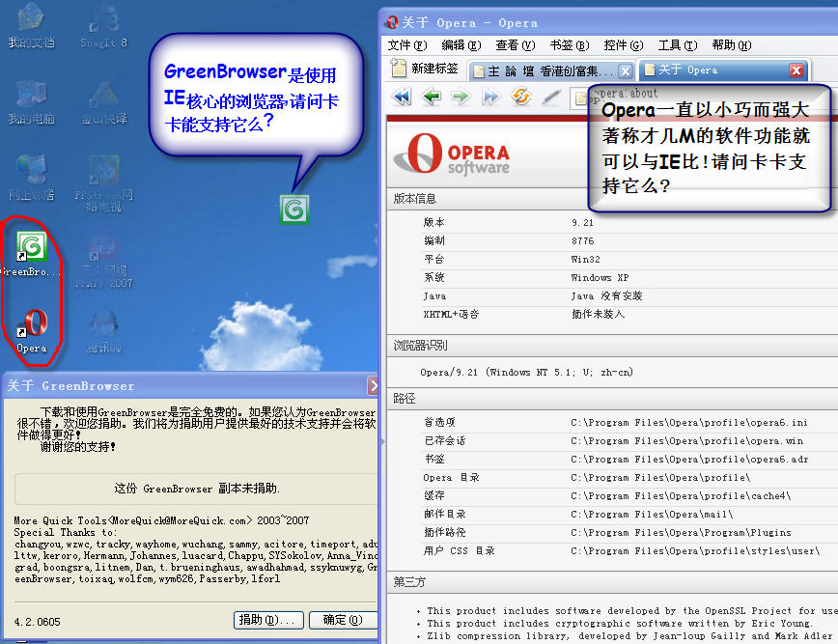Click the Java 没有安装 value
This screenshot has width=838, height=644.
tap(606, 296)
